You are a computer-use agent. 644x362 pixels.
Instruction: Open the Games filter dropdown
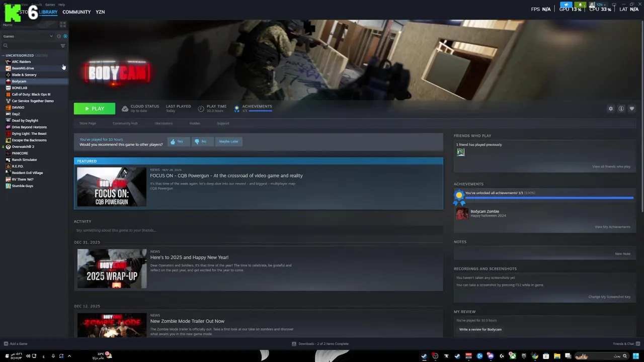pos(28,36)
